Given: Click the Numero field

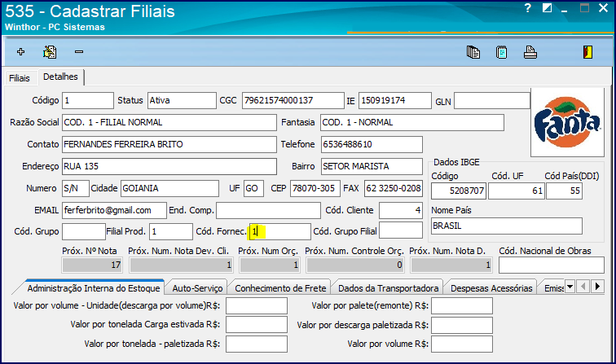Looking at the screenshot, I should tap(76, 188).
